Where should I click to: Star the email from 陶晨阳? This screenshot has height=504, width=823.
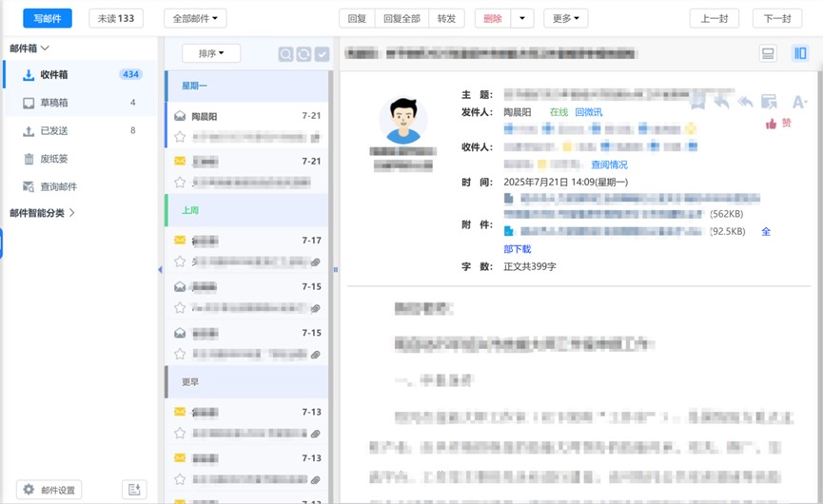tap(180, 137)
